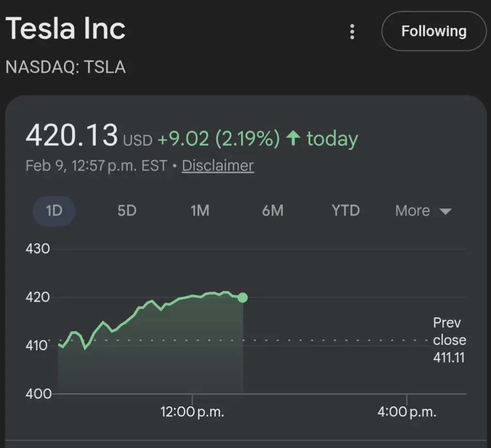
Task: Open the three-dot more options menu
Action: pyautogui.click(x=352, y=32)
